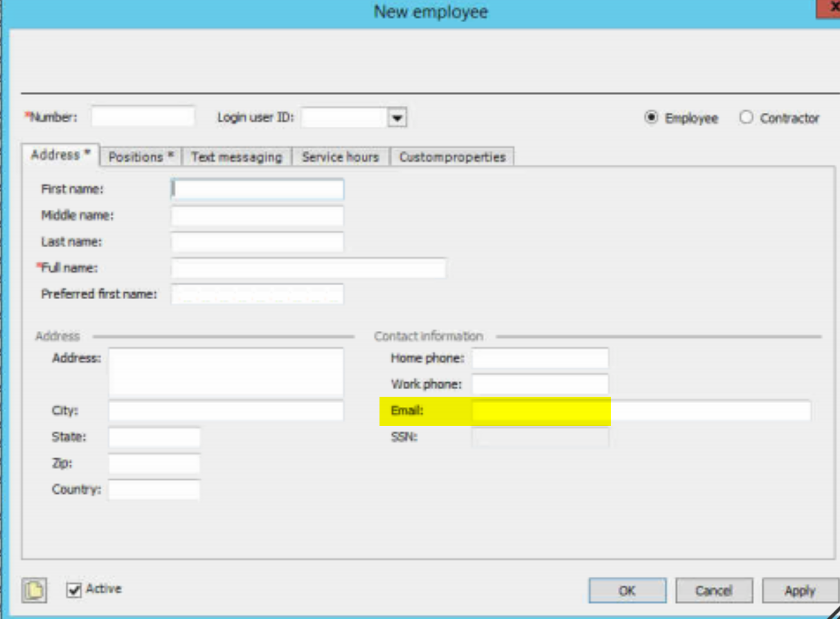The height and width of the screenshot is (619, 840).
Task: Click the 'Contact information' section heading
Action: [429, 336]
